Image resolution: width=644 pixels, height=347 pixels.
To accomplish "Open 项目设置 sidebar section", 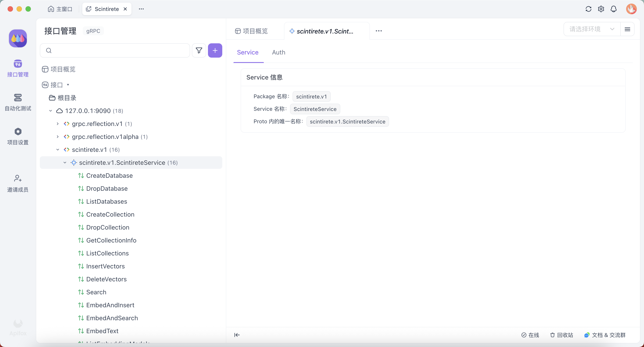I will (18, 136).
